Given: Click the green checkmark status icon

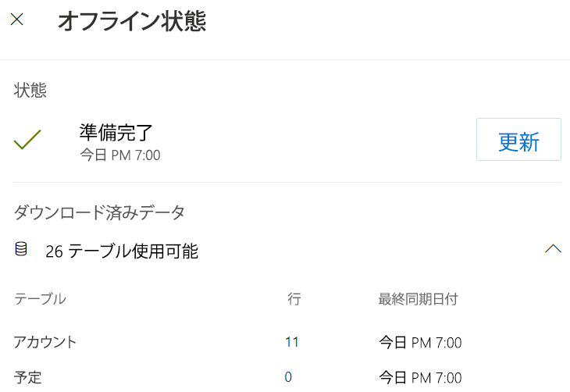Looking at the screenshot, I should pos(27,140).
